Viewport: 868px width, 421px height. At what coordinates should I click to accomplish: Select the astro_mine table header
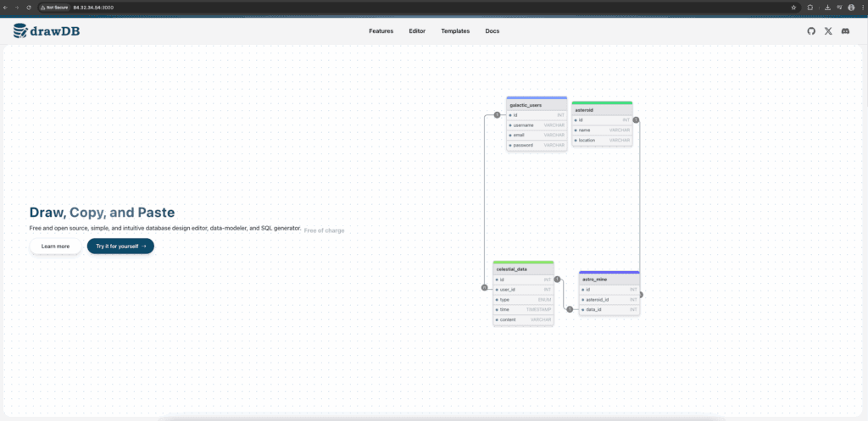(609, 280)
